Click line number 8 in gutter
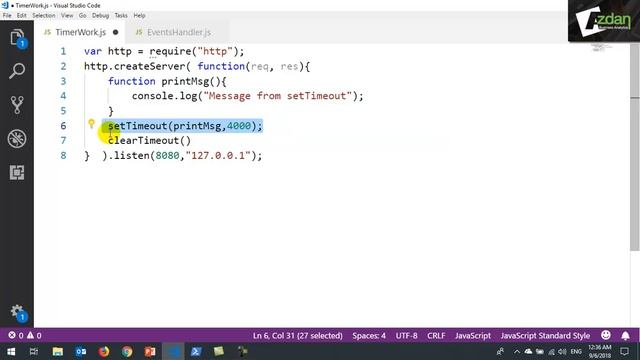The width and height of the screenshot is (640, 360). [x=63, y=156]
